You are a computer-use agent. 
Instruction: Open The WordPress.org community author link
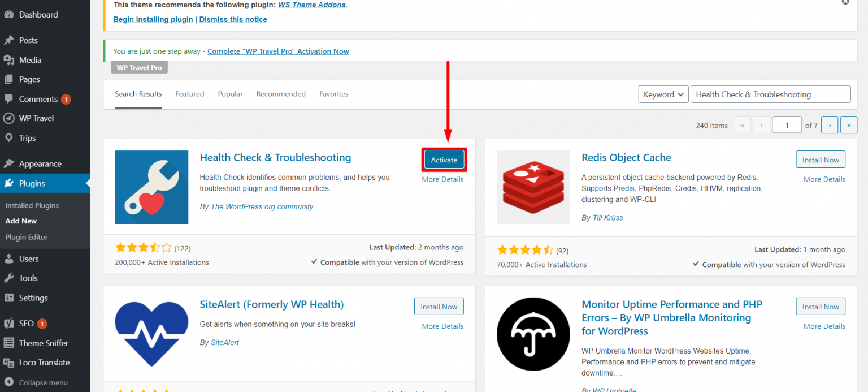(262, 207)
